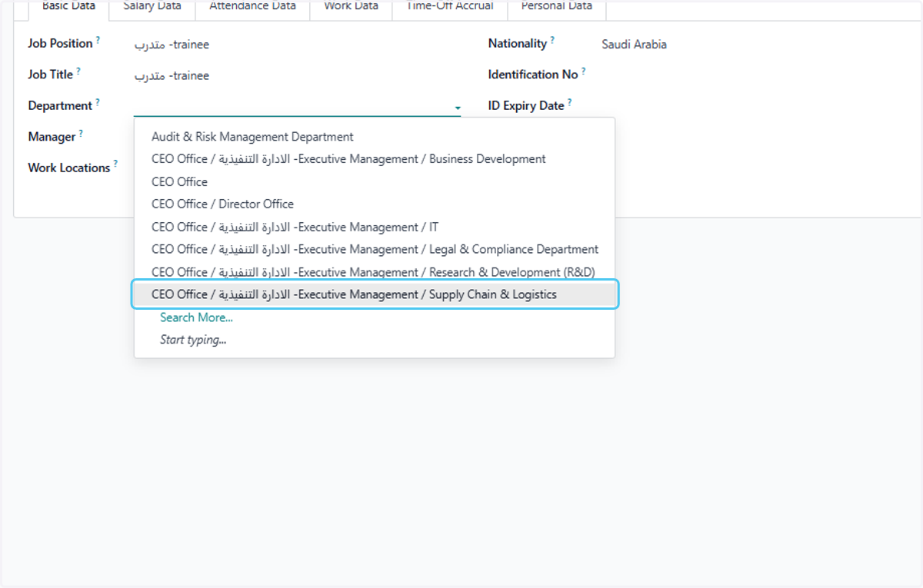The width and height of the screenshot is (923, 588).
Task: Click the Job Position trainee value
Action: pos(172,45)
